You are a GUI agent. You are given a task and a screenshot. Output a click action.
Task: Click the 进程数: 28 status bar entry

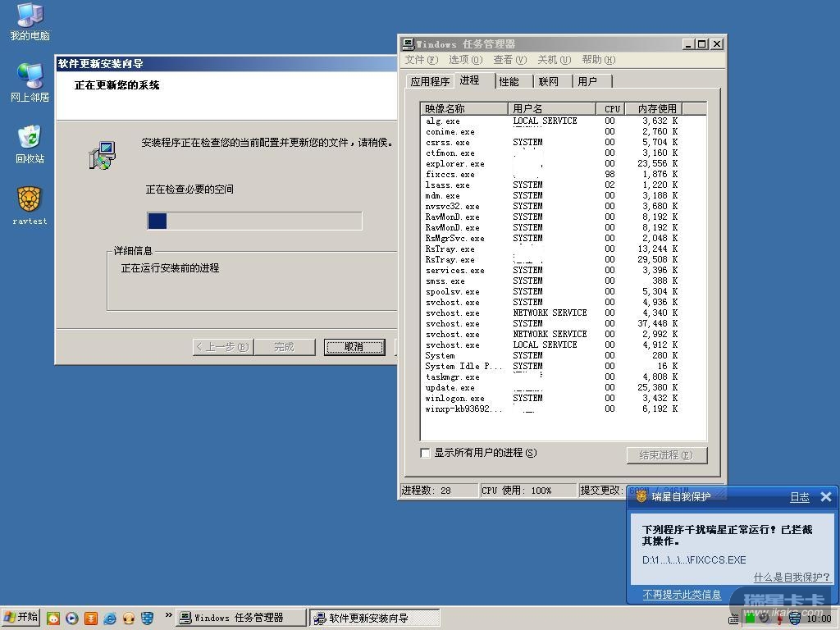(439, 491)
